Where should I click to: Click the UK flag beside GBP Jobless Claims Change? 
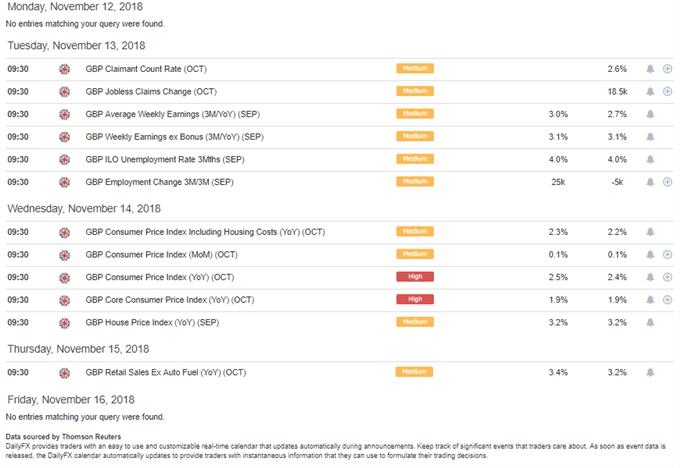coord(65,92)
